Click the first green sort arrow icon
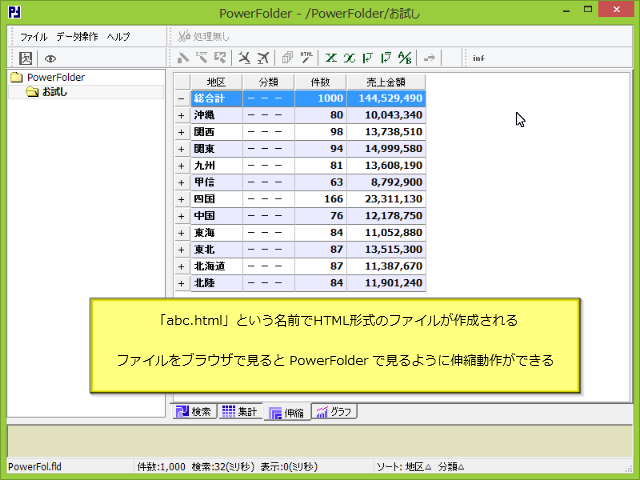640x480 pixels. (368, 58)
